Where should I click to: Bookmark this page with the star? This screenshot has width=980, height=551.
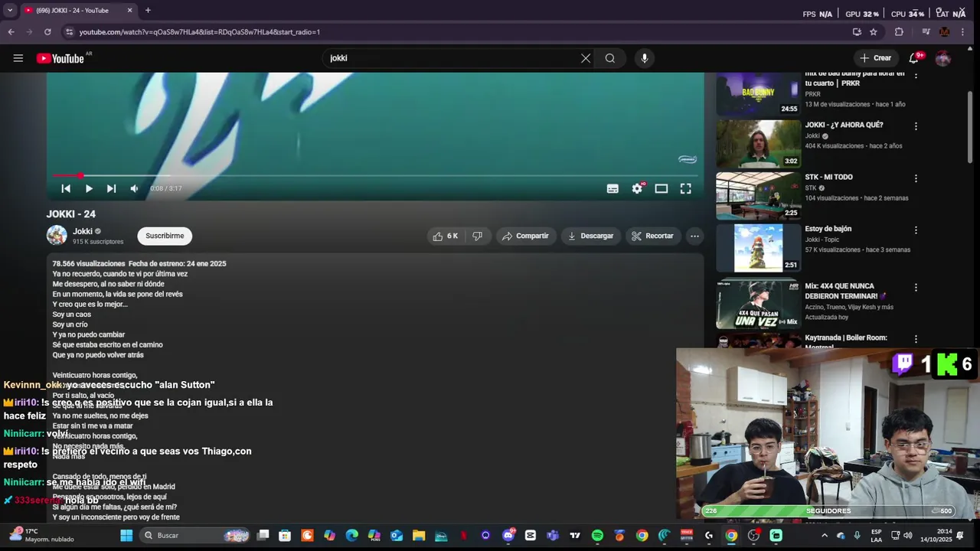click(874, 32)
